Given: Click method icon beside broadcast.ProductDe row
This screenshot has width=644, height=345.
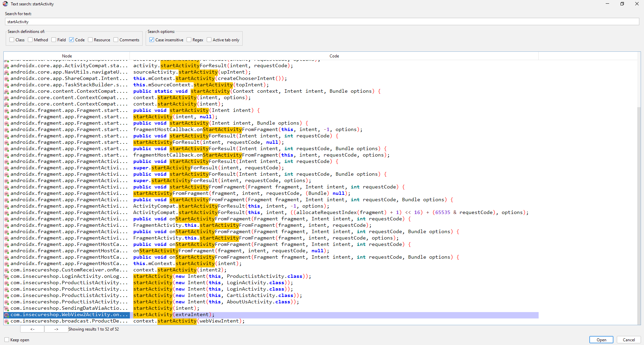Looking at the screenshot, I should pos(6,321).
